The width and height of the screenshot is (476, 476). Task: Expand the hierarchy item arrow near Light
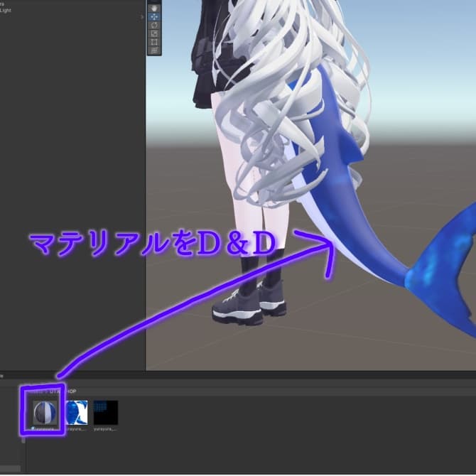coord(142,17)
